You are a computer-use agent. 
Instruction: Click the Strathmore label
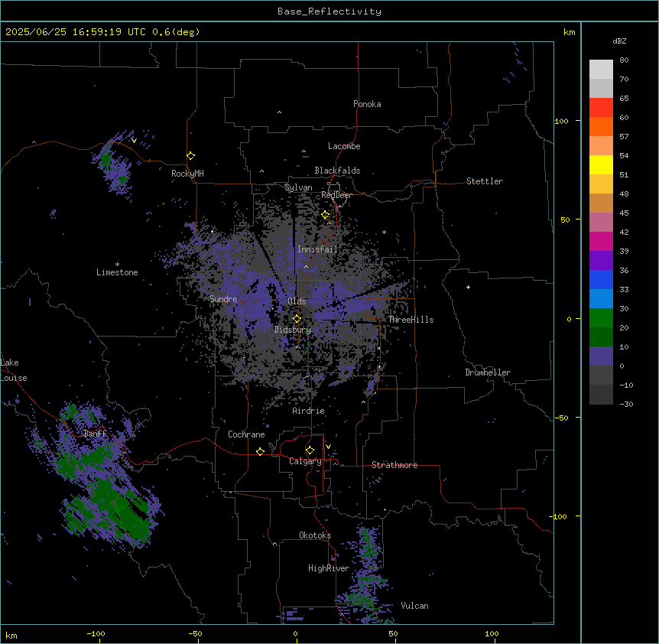pyautogui.click(x=394, y=465)
